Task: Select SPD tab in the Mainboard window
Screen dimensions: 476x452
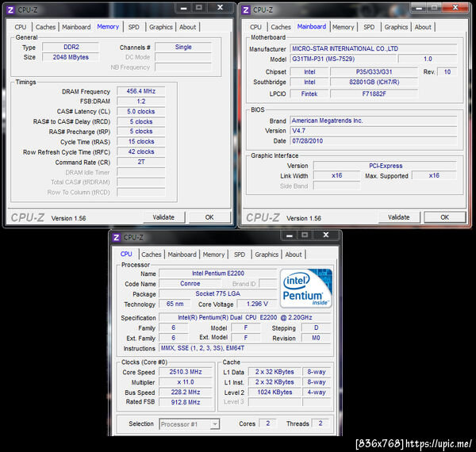Action: [x=369, y=27]
